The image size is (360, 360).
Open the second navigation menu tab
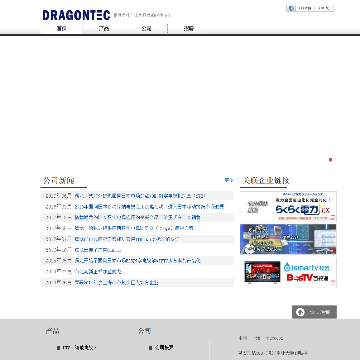(x=104, y=29)
